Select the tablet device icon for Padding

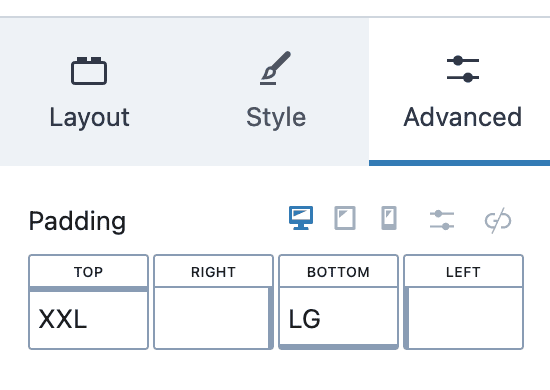345,218
